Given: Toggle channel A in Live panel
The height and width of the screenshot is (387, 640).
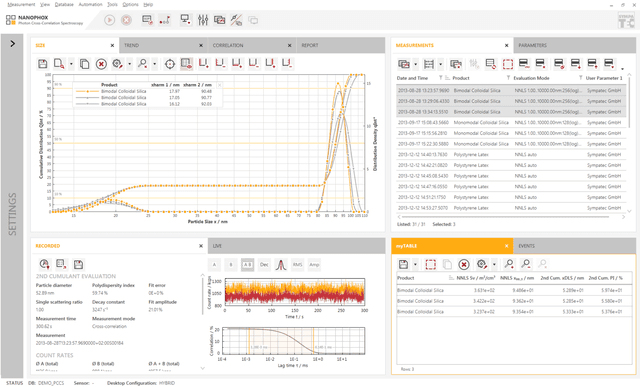Looking at the screenshot, I should coord(214,265).
